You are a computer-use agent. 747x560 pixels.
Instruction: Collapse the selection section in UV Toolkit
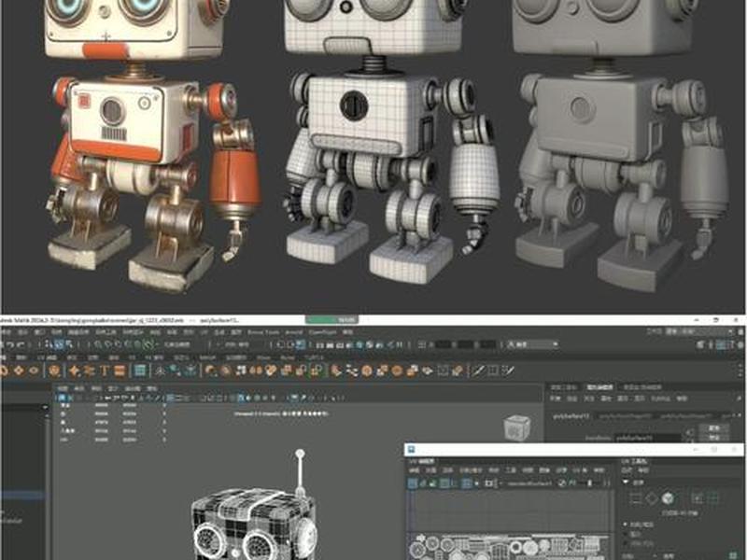(x=626, y=482)
